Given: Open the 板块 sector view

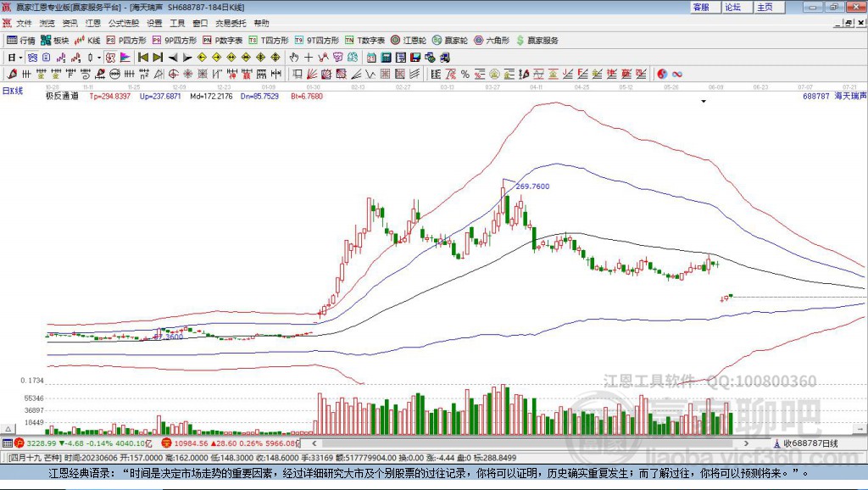Looking at the screenshot, I should [54, 41].
